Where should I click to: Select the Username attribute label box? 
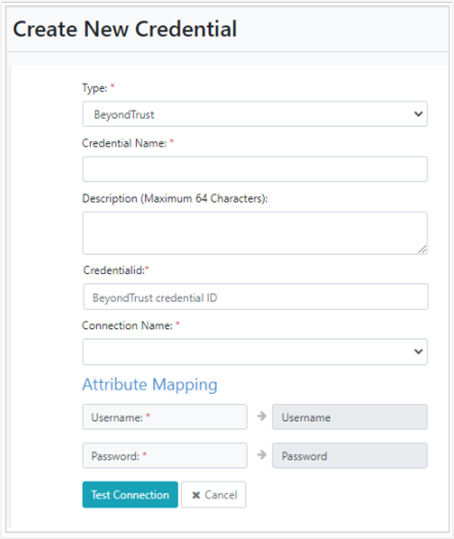[165, 417]
